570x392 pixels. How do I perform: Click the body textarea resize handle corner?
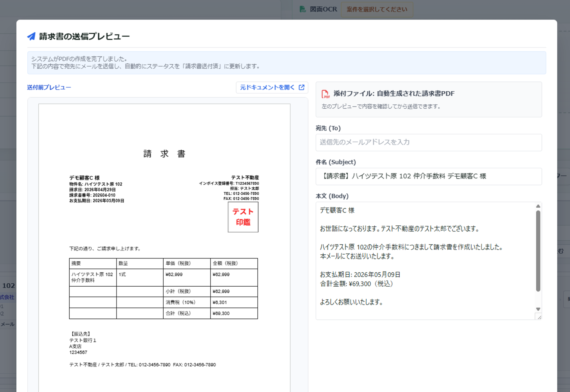click(539, 317)
